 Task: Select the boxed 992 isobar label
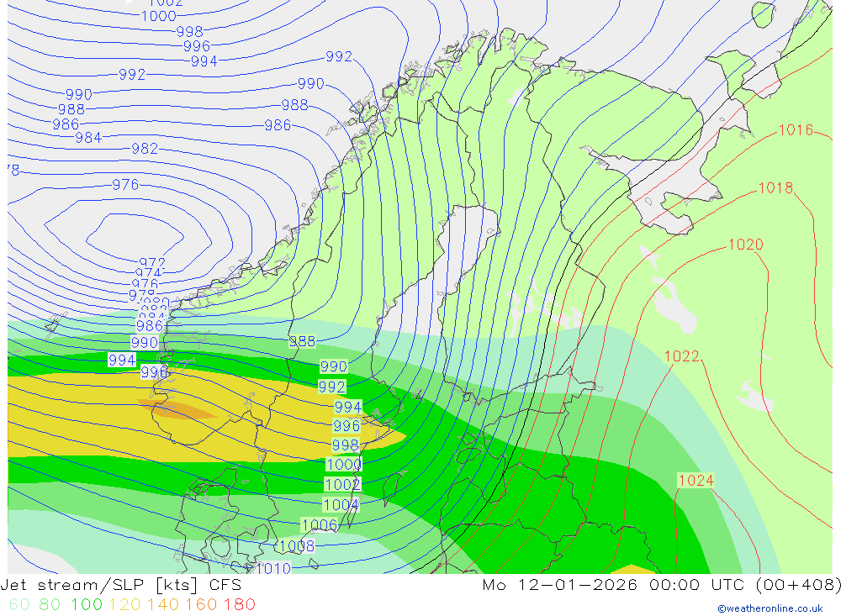(332, 387)
